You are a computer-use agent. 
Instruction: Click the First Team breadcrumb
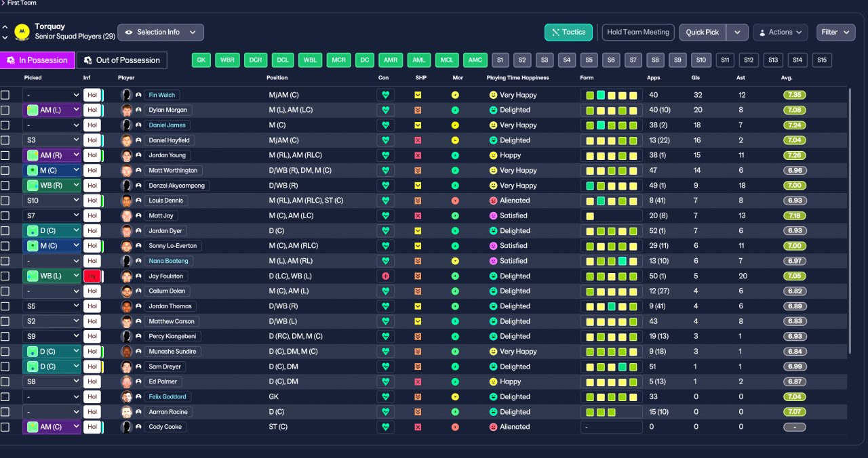point(22,3)
